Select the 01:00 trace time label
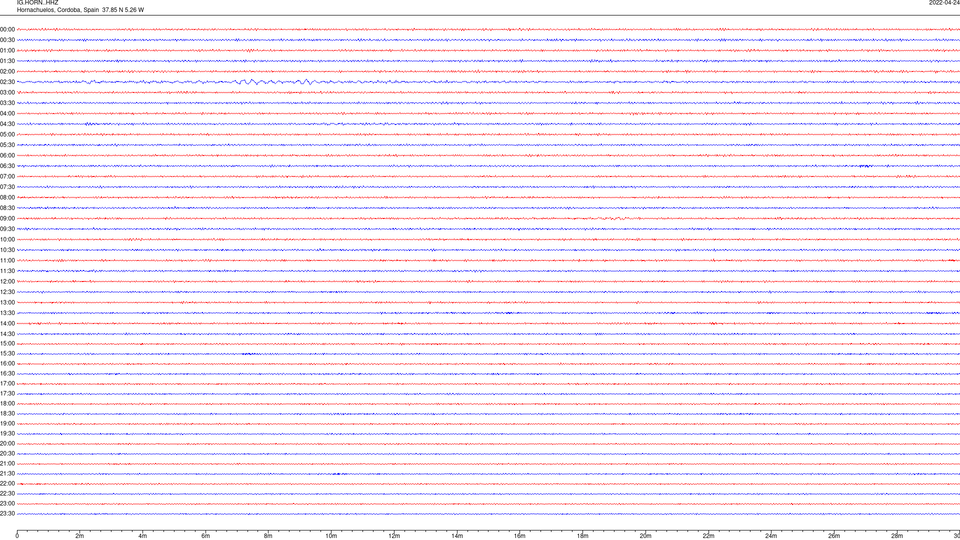 pyautogui.click(x=7, y=51)
